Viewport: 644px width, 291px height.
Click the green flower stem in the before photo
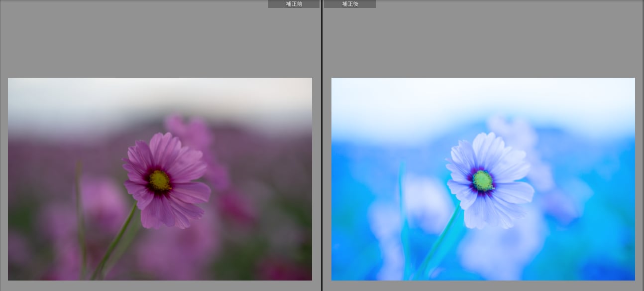click(119, 239)
